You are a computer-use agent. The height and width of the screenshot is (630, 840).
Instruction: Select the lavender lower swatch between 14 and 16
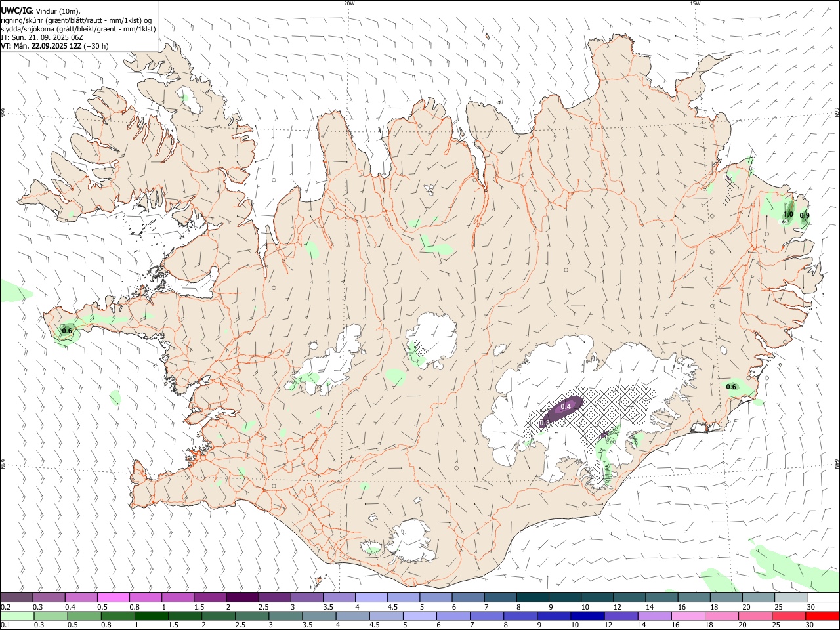[x=654, y=616]
